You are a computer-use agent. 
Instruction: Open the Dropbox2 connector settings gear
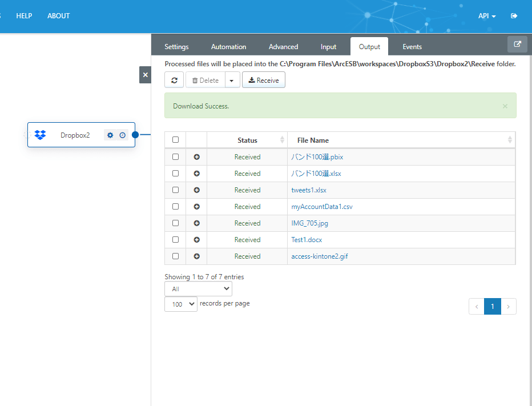(111, 135)
